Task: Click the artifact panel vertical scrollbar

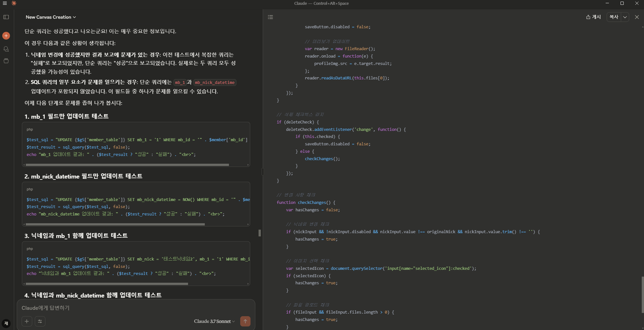Action: point(642,294)
